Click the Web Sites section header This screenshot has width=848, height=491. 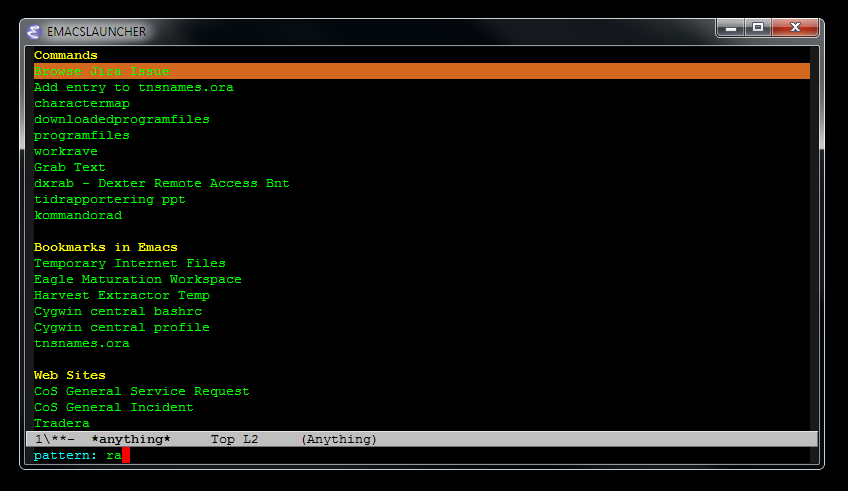click(70, 375)
